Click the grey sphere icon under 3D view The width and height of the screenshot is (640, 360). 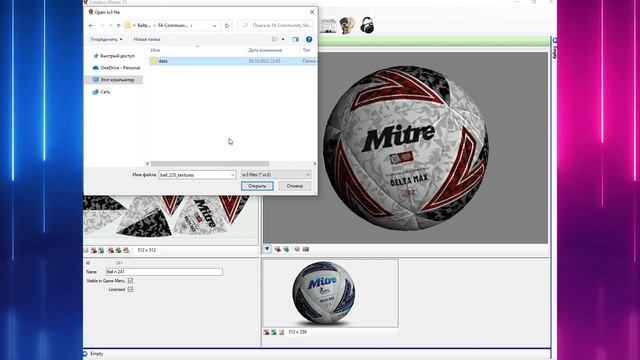click(297, 249)
